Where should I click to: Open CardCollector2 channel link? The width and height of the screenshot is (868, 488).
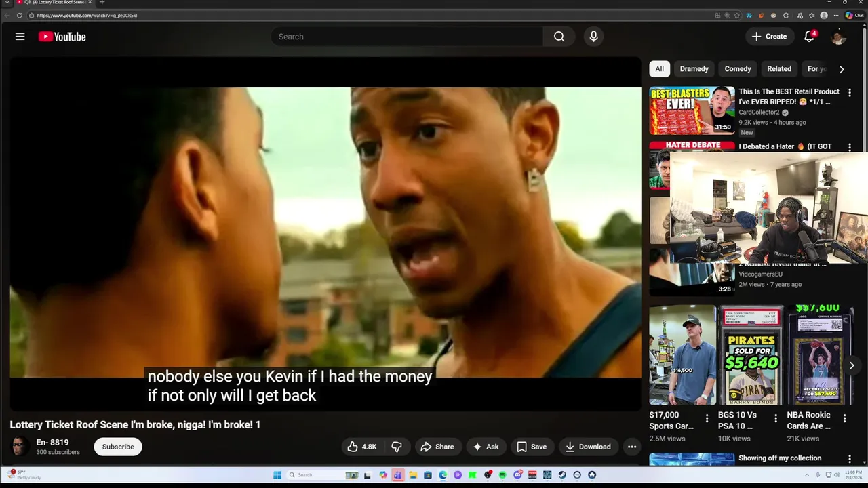point(759,113)
